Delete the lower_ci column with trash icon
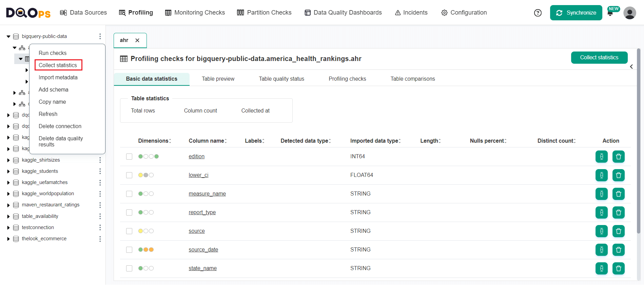 pos(618,175)
